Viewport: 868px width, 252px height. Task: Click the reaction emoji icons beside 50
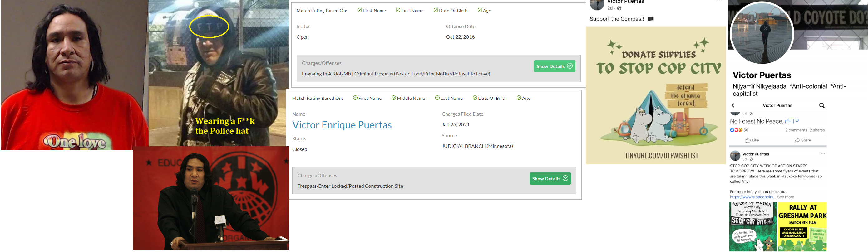736,130
